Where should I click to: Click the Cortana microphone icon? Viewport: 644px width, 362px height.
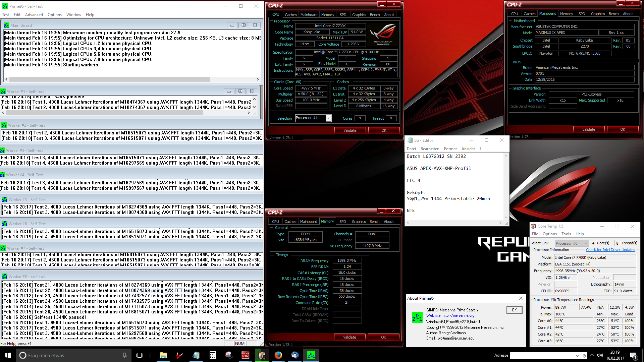point(124,355)
